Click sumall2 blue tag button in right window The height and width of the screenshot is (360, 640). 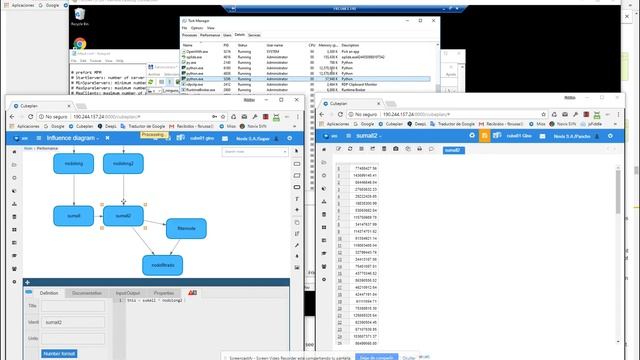(x=453, y=150)
